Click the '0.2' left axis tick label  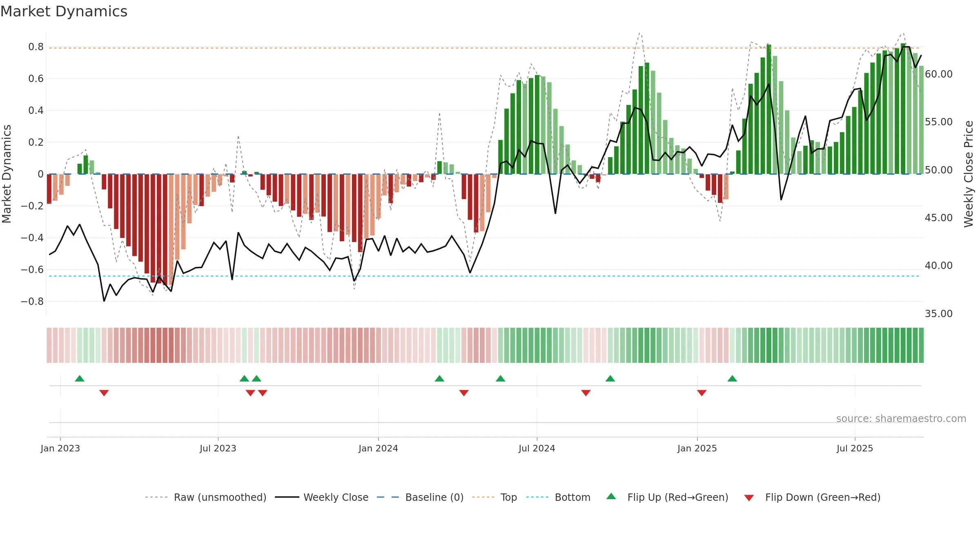click(x=36, y=142)
